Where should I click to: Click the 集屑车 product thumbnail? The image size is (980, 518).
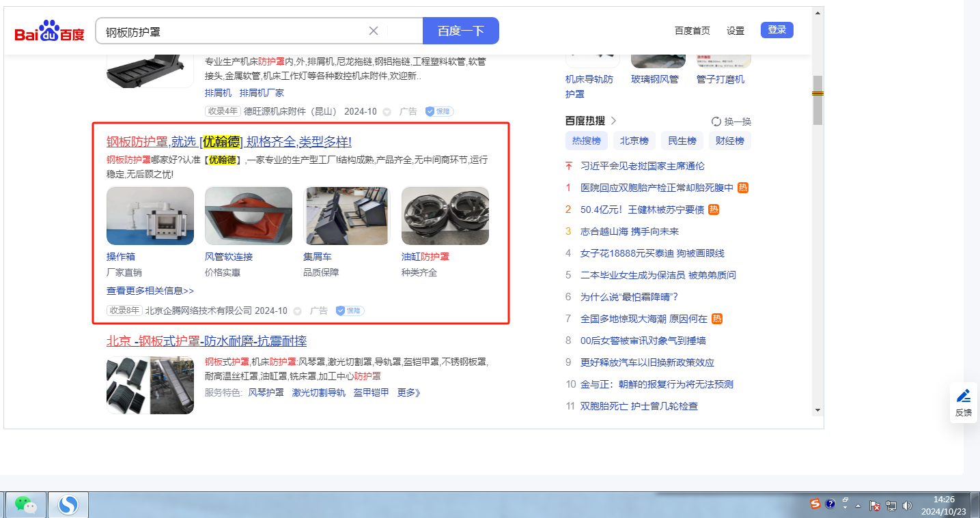[347, 216]
